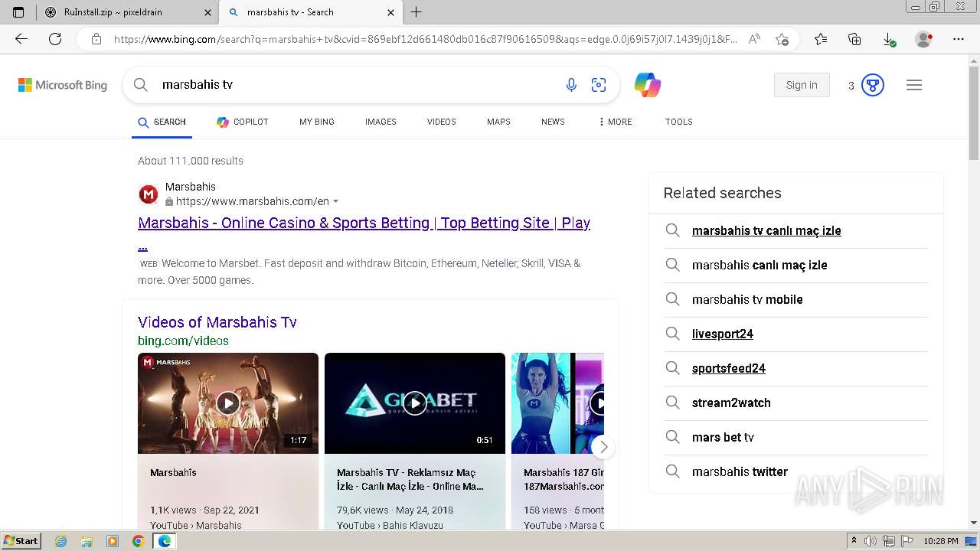This screenshot has width=980, height=551.
Task: Start visual search with camera icon
Action: 599,85
